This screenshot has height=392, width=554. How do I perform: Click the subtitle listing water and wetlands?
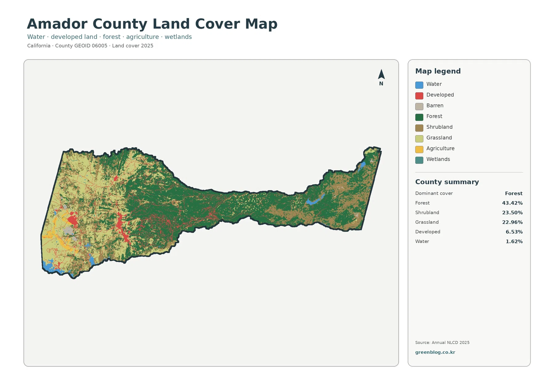[x=110, y=37]
